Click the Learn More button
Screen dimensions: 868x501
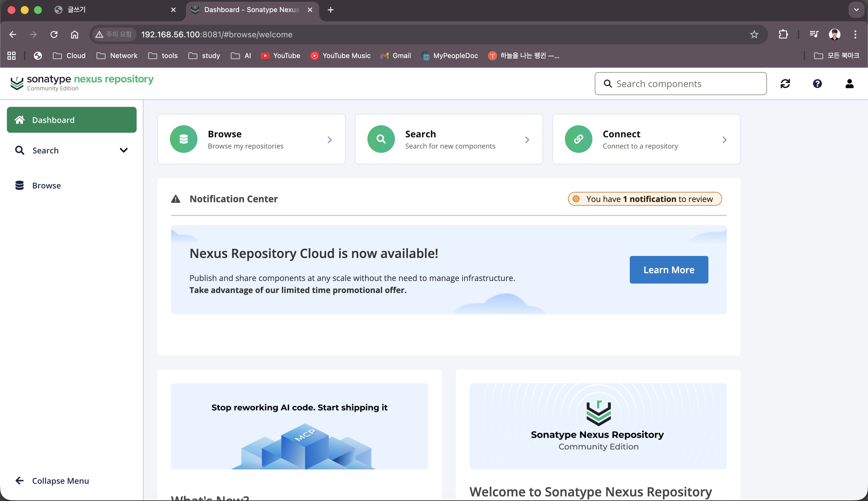pyautogui.click(x=669, y=270)
